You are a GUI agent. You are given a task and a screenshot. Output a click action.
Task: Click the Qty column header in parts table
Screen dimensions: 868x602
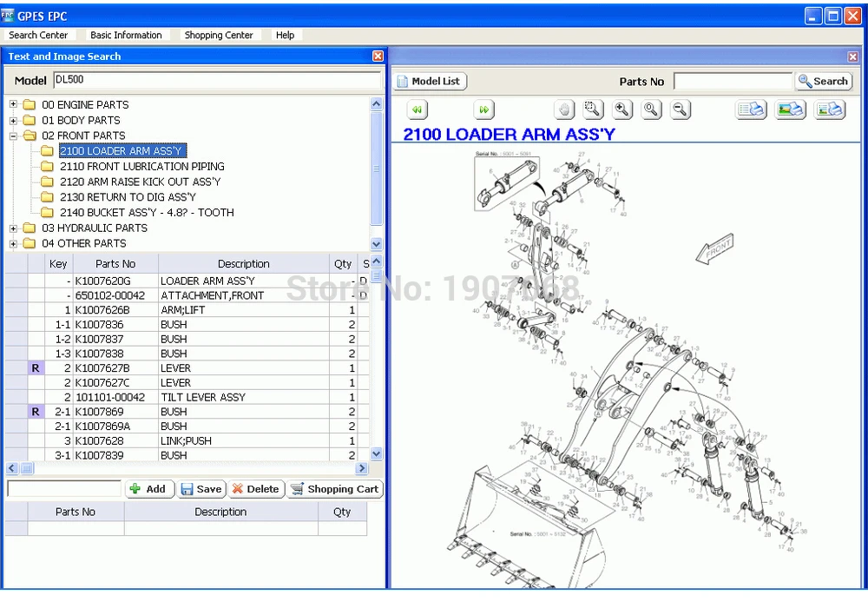[x=343, y=263]
